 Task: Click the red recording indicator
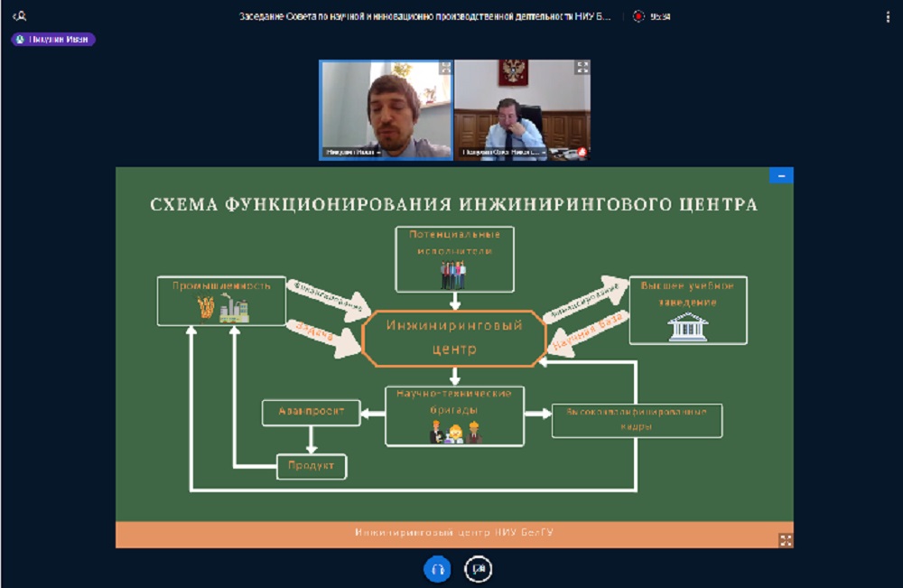639,16
